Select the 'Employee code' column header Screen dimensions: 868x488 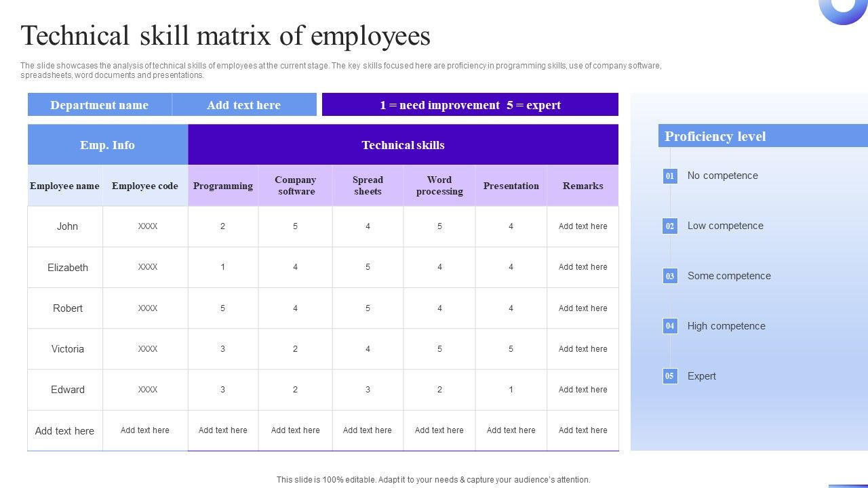[145, 186]
